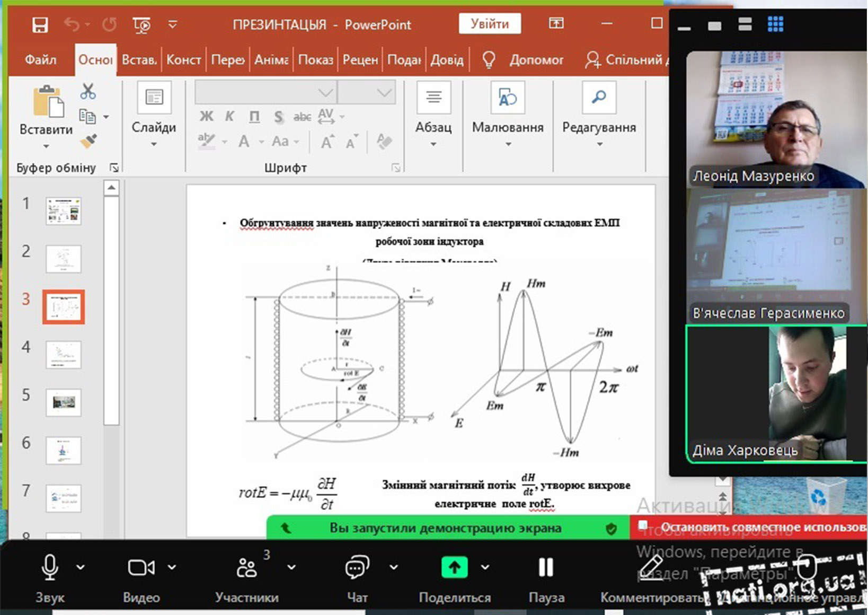Switch Zoom to gallery grid view
868x615 pixels.
click(x=775, y=24)
